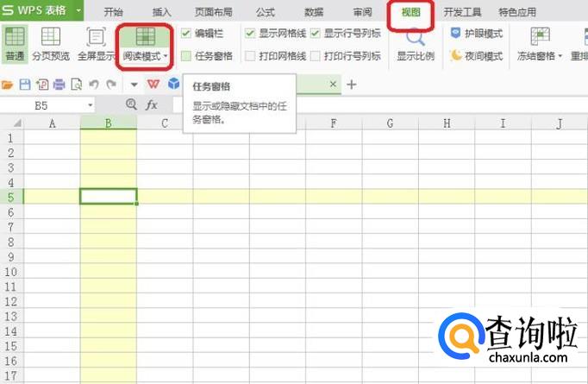Screen dimensions: 588x384
Task: Add a new document tab with plus
Action: point(351,85)
